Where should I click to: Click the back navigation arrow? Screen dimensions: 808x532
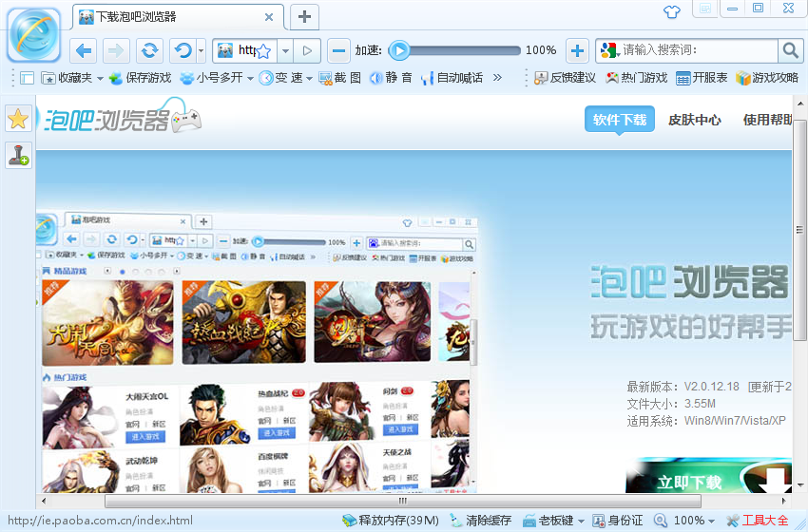click(84, 50)
